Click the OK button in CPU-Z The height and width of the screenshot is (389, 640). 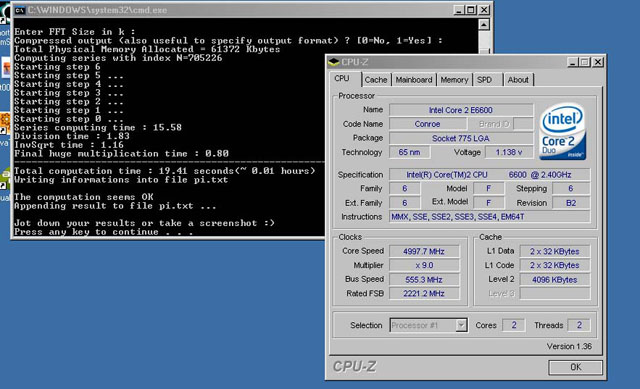(575, 367)
